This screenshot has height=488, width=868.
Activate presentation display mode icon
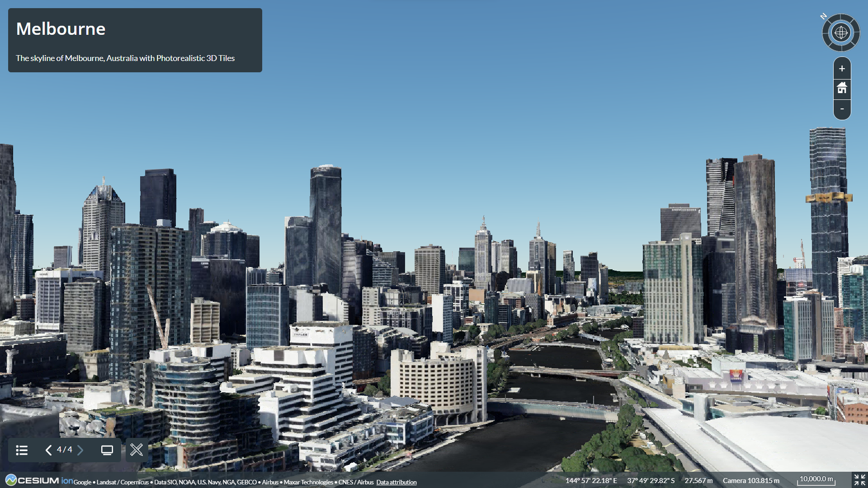[107, 450]
